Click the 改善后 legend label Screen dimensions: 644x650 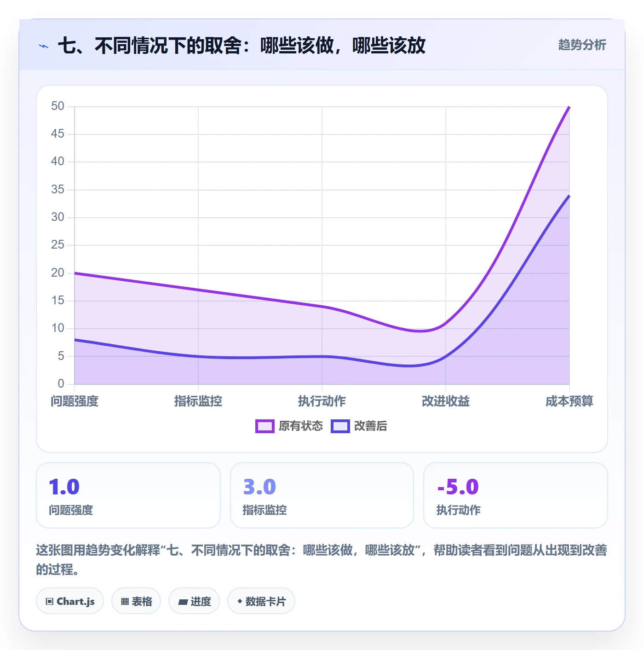click(x=371, y=426)
